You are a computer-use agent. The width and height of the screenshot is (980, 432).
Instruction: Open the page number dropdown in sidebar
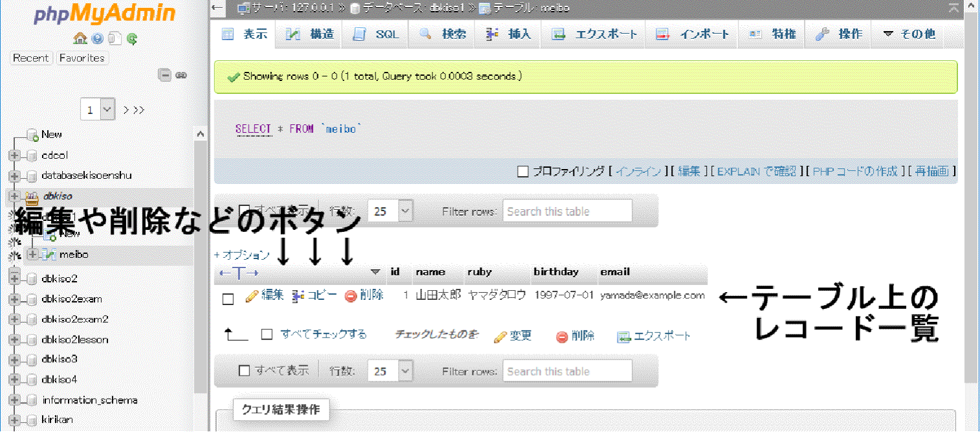[x=98, y=110]
